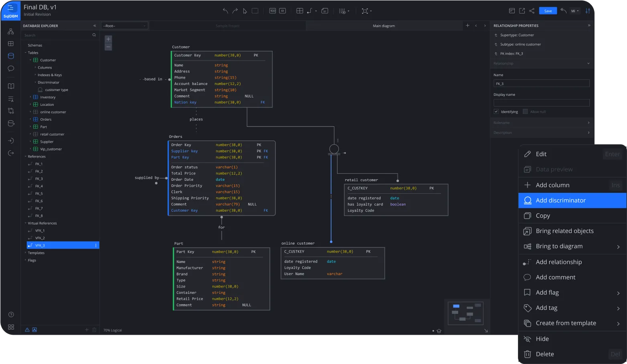Screen dimensions: 627x364
Task: Collapse the Discriminator tree node
Action: click(x=35, y=83)
